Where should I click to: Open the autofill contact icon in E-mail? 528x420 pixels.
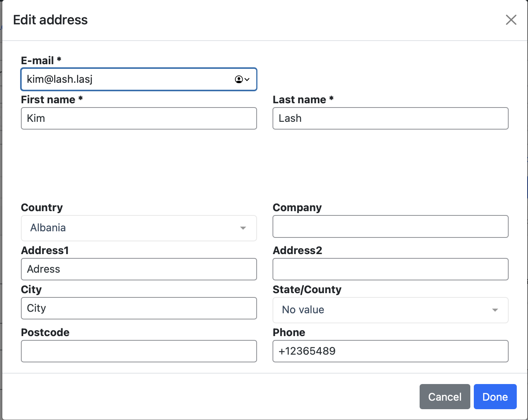pyautogui.click(x=242, y=79)
